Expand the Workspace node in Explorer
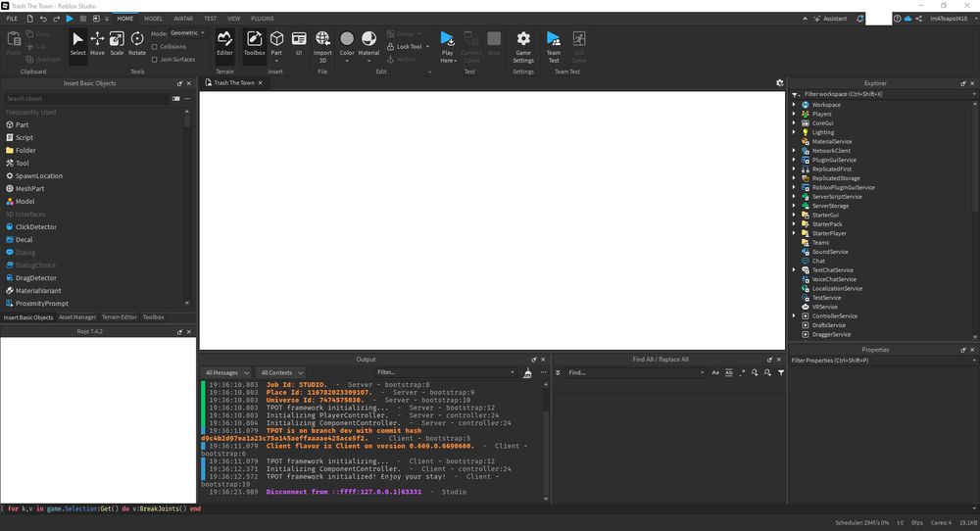Viewport: 980px width, 531px height. 795,105
